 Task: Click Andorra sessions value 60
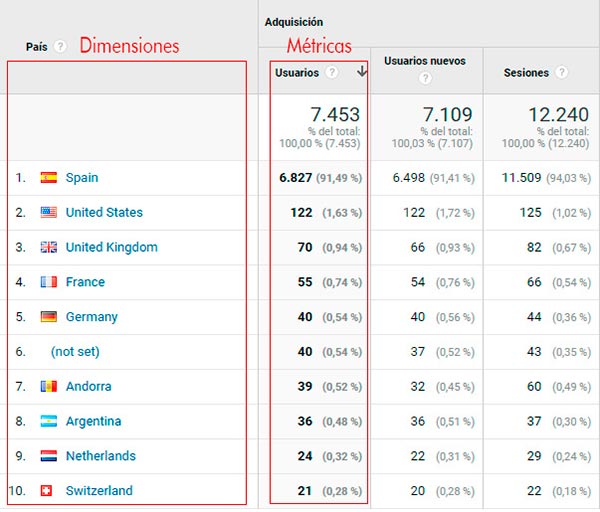coord(534,386)
